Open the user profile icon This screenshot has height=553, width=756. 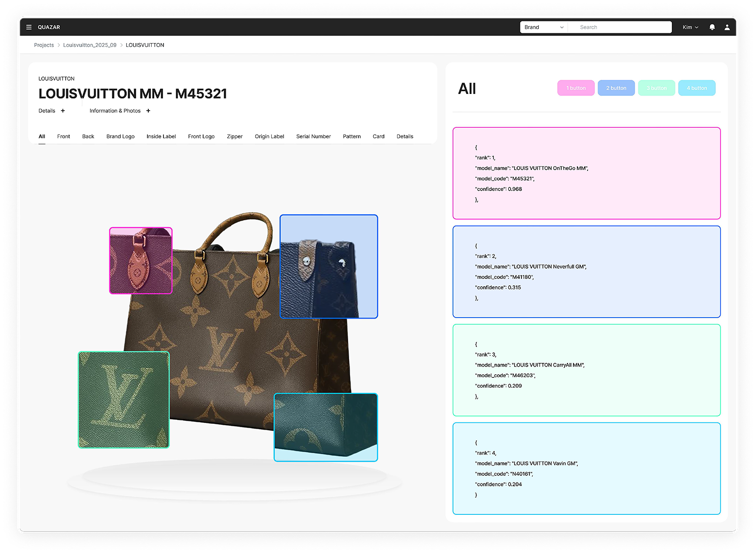click(x=727, y=27)
